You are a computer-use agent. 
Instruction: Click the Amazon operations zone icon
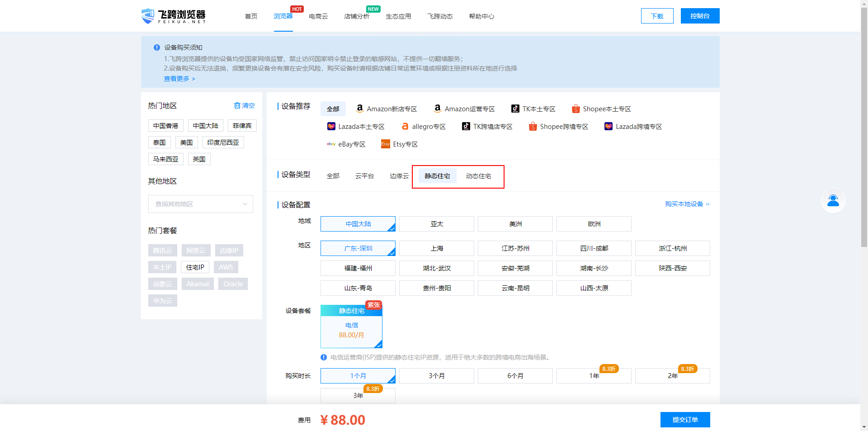tap(438, 109)
